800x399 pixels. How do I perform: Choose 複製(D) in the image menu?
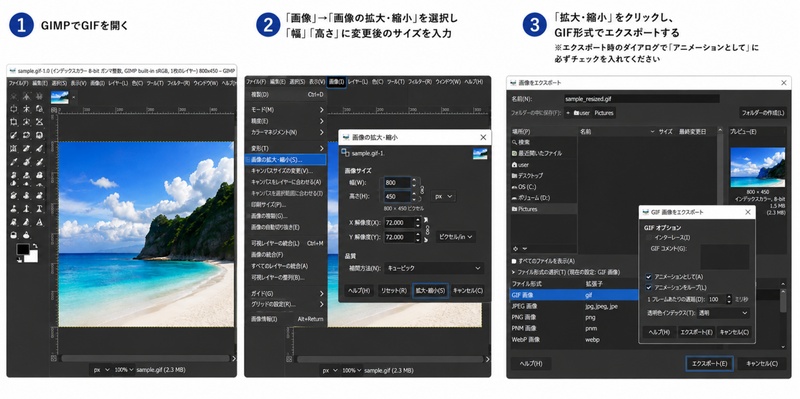tap(286, 94)
